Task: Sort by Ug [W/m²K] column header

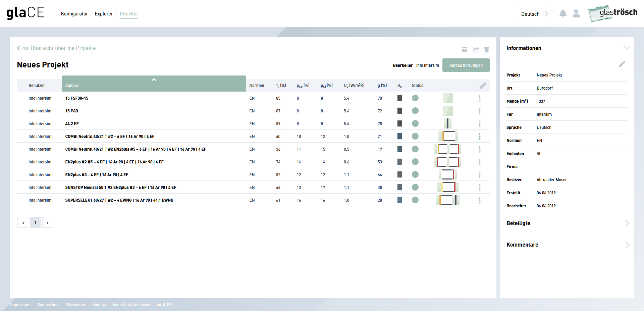Action: [x=354, y=86]
